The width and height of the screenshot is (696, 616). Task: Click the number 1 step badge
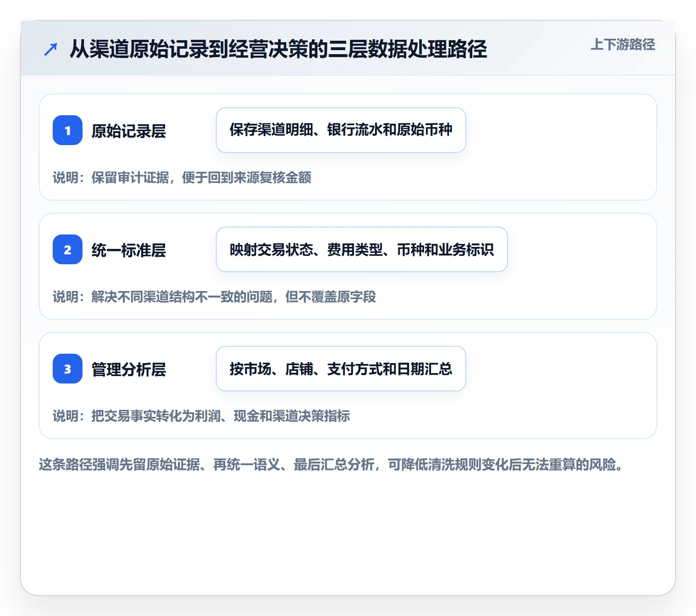coord(68,130)
